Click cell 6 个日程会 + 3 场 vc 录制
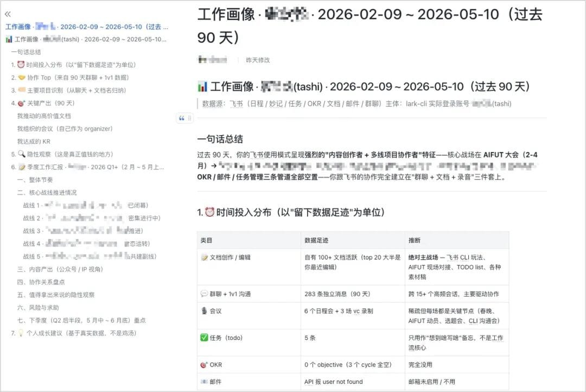 [353, 316]
